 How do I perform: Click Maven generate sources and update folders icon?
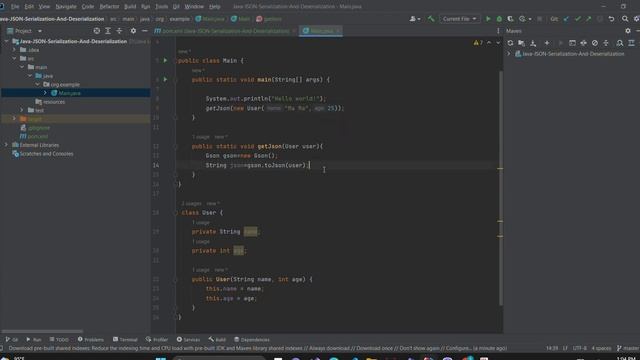pyautogui.click(x=521, y=43)
